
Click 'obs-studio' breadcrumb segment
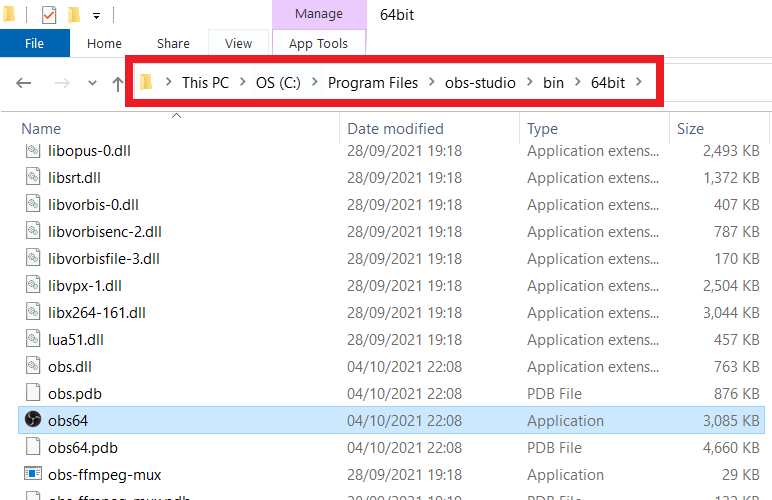click(480, 83)
